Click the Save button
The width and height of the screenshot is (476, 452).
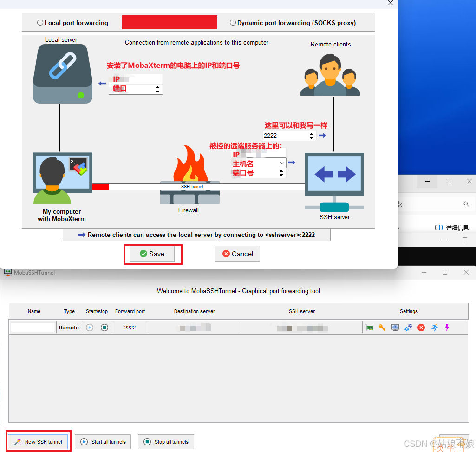click(152, 254)
